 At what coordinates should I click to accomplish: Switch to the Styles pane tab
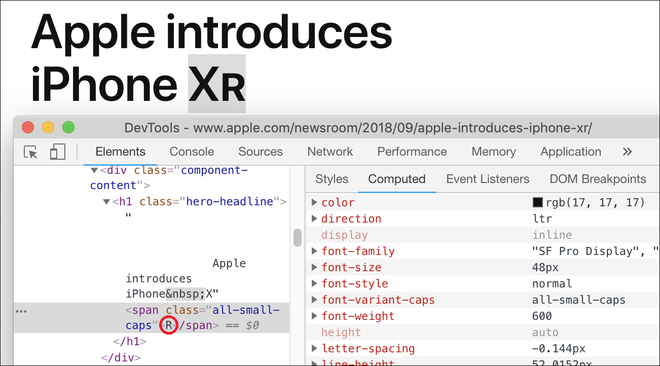click(332, 179)
